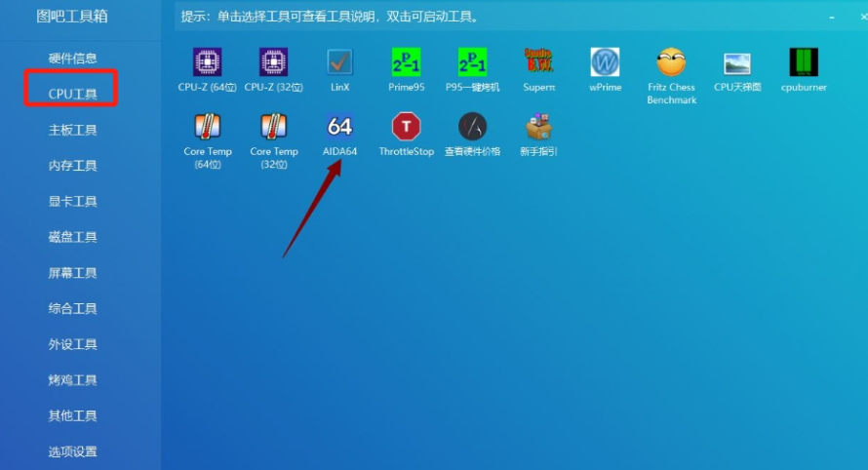Select Core Temp (32位) thermometer icon
This screenshot has width=868, height=470.
click(x=273, y=126)
